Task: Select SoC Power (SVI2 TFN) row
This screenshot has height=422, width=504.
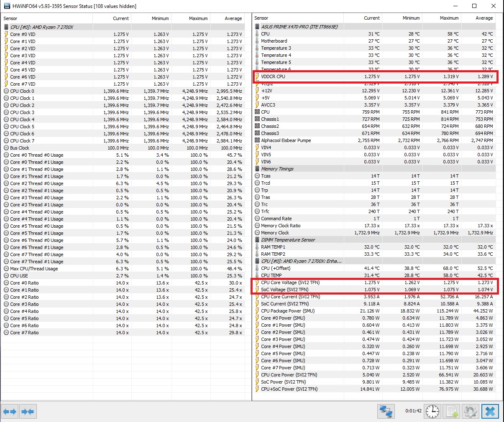Action: 374,382
